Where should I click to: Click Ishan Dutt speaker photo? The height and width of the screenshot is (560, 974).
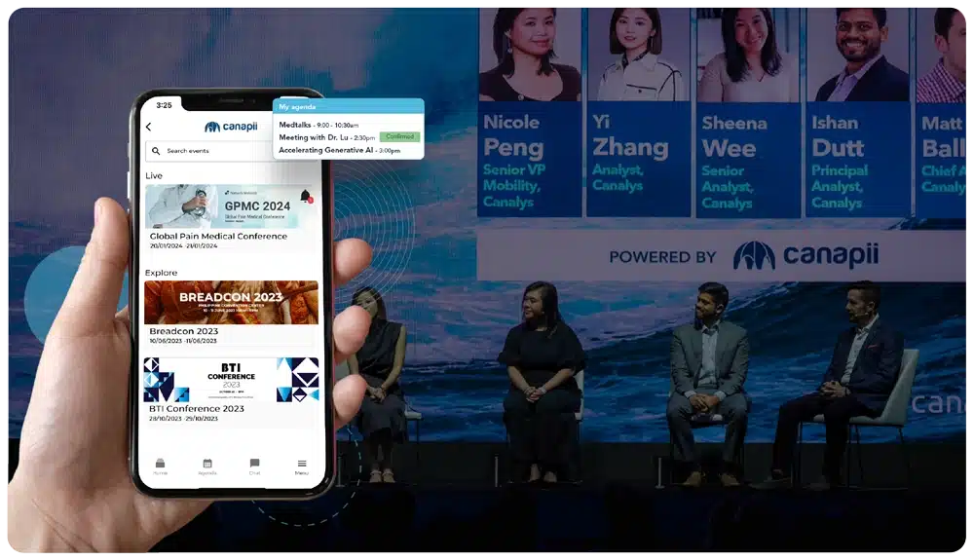coord(858,56)
